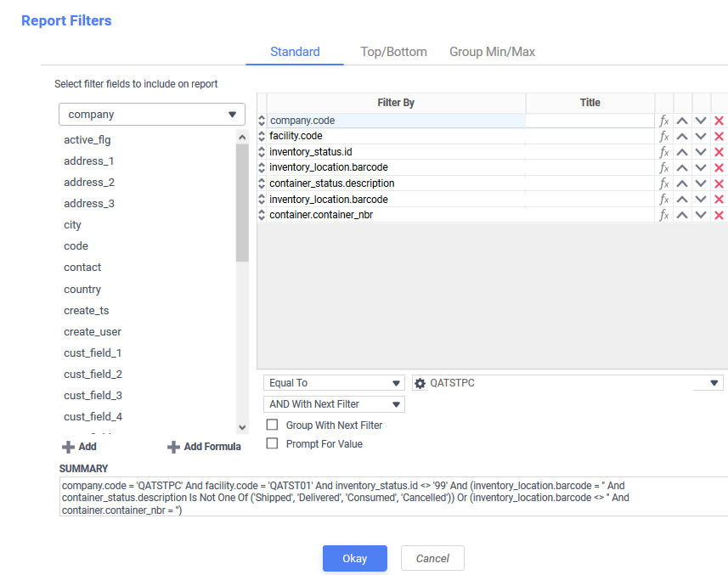Open the Equal To operator dropdown
The width and height of the screenshot is (728, 575).
point(334,383)
